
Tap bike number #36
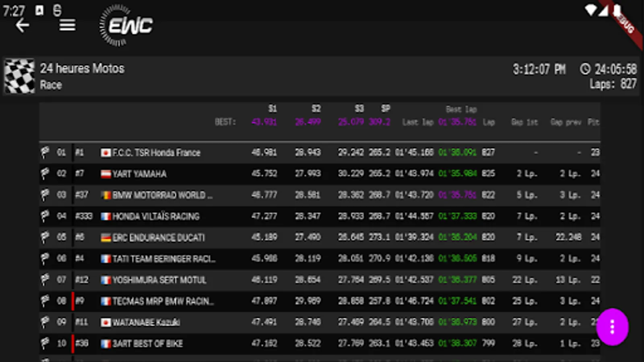82,343
